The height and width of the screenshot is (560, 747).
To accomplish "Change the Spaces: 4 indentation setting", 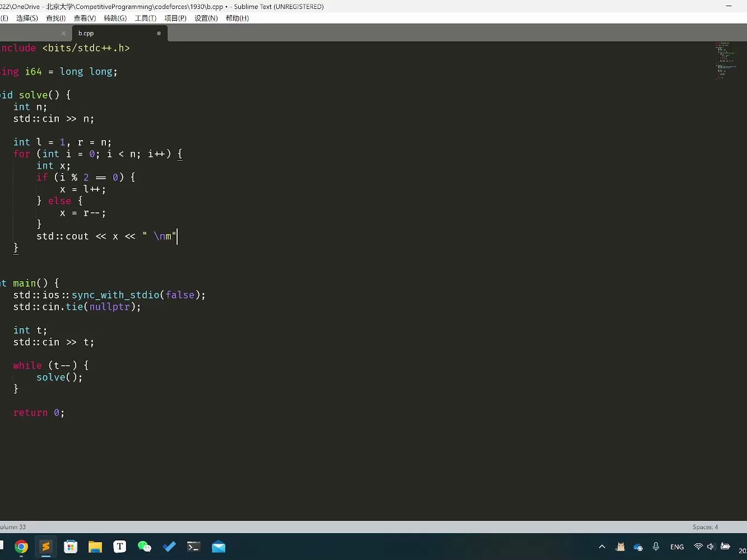I will (705, 527).
